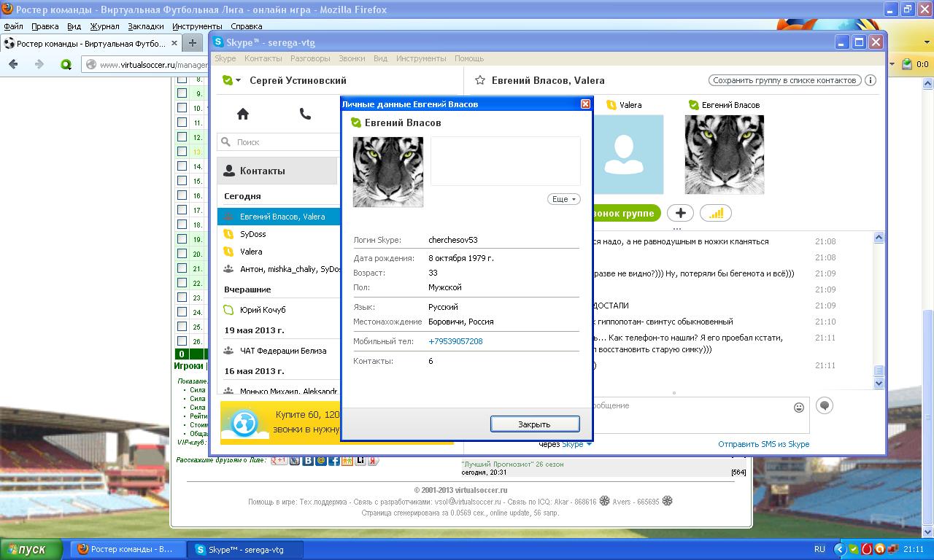Share page via the Facebook icon
The image size is (934, 560).
coord(334,461)
